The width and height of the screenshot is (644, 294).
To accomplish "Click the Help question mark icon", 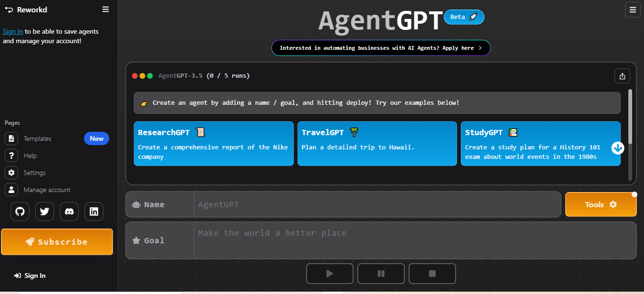I will 11,156.
